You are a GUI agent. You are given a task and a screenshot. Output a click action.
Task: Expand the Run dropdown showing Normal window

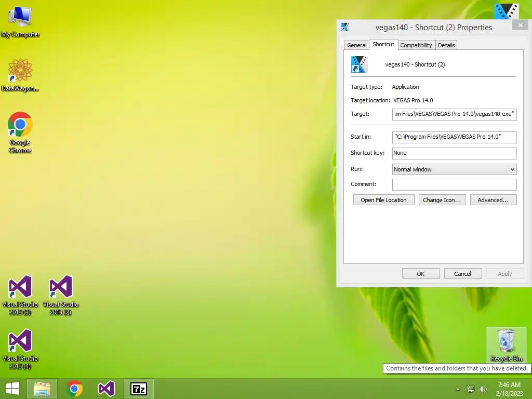pyautogui.click(x=454, y=169)
